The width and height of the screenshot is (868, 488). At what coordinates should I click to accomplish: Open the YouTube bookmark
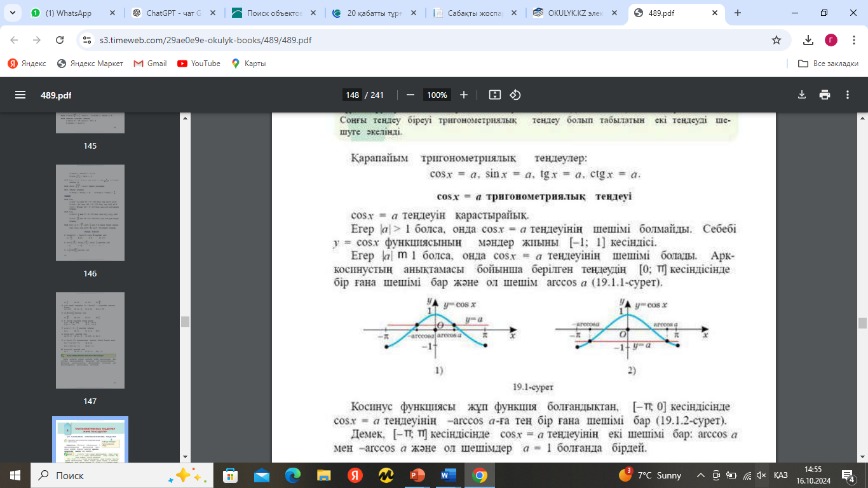click(x=199, y=64)
